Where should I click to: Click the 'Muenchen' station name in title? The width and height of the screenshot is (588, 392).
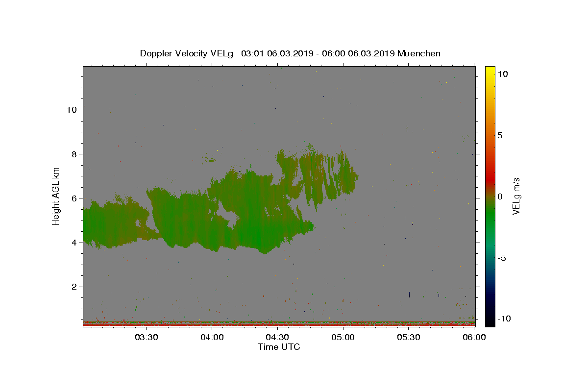click(x=419, y=53)
